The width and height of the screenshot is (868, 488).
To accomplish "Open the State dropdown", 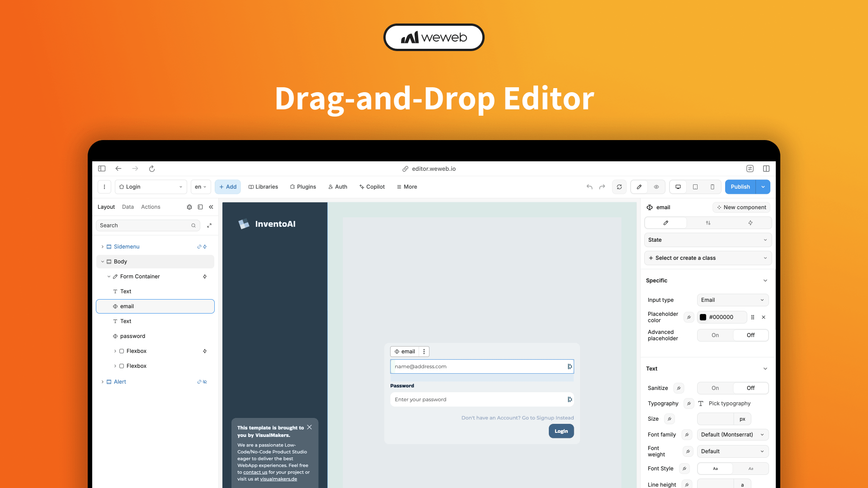I will click(x=708, y=240).
